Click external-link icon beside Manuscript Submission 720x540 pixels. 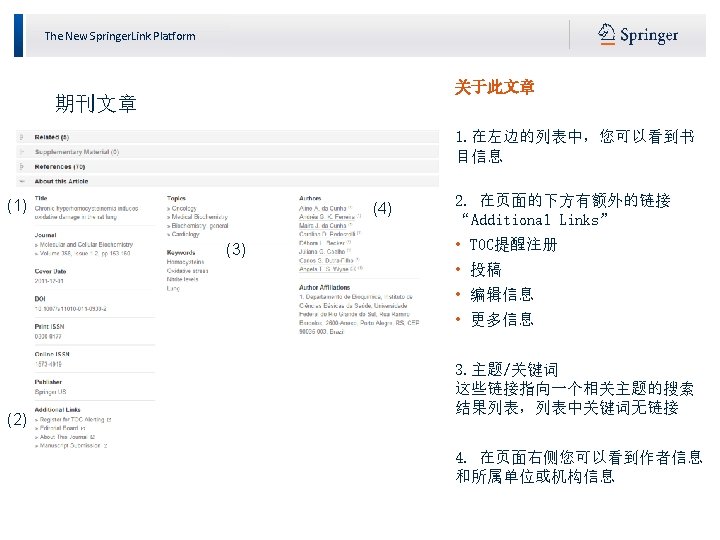(105, 446)
